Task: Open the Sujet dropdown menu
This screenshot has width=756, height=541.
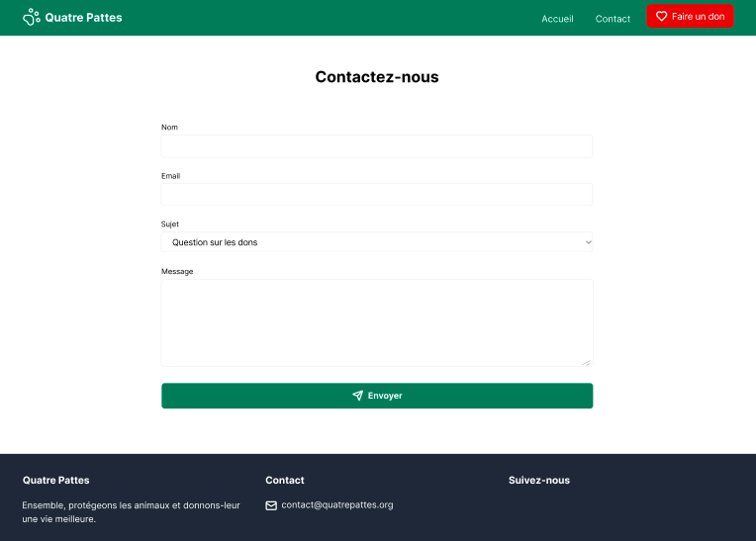Action: pos(376,242)
